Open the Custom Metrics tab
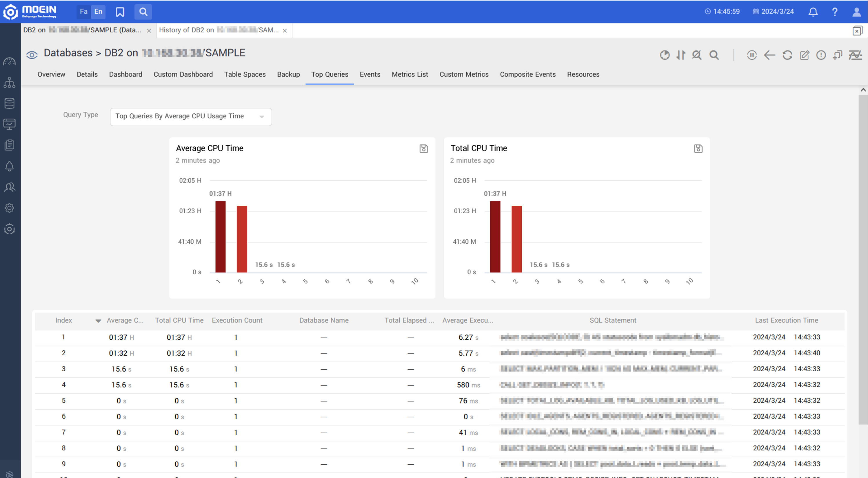The image size is (868, 478). pos(464,74)
